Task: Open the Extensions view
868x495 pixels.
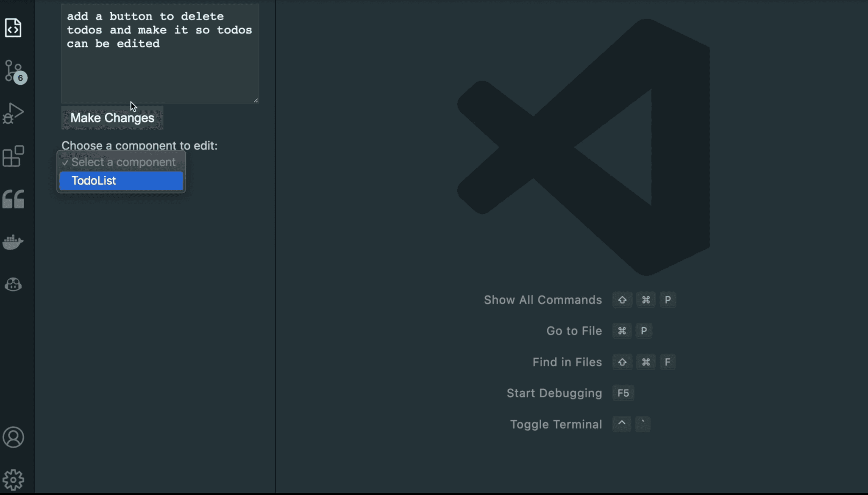Action: pyautogui.click(x=13, y=156)
